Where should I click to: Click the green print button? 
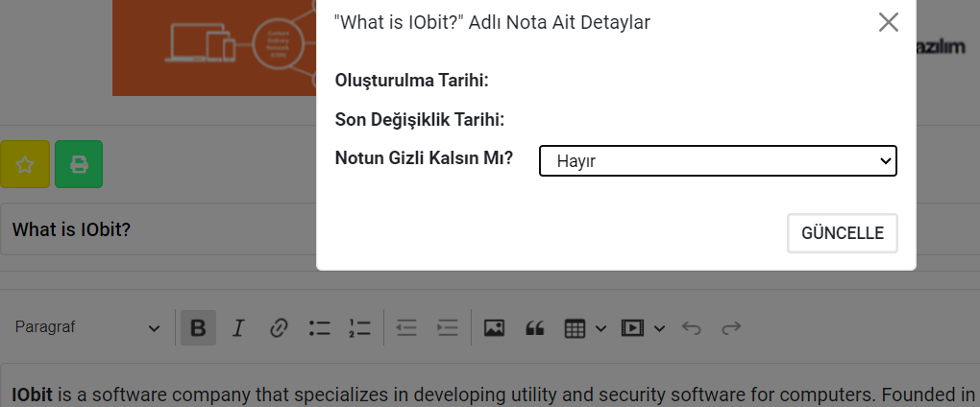[x=79, y=164]
